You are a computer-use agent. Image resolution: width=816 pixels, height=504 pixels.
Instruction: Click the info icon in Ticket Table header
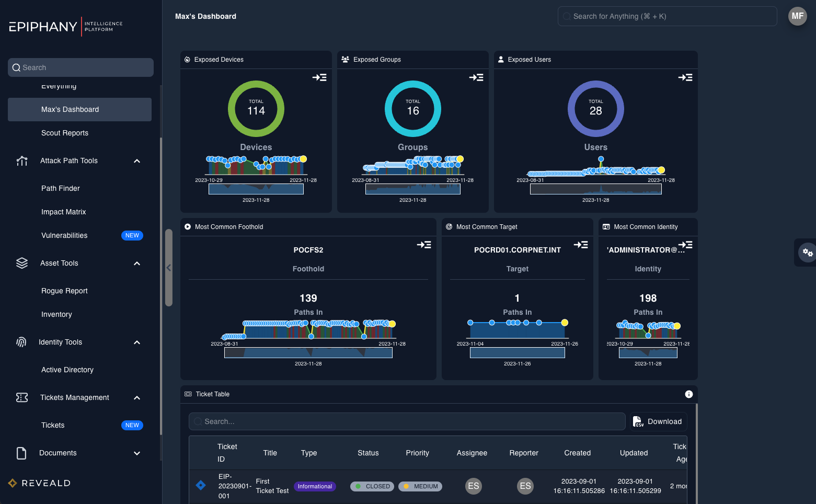(x=689, y=394)
